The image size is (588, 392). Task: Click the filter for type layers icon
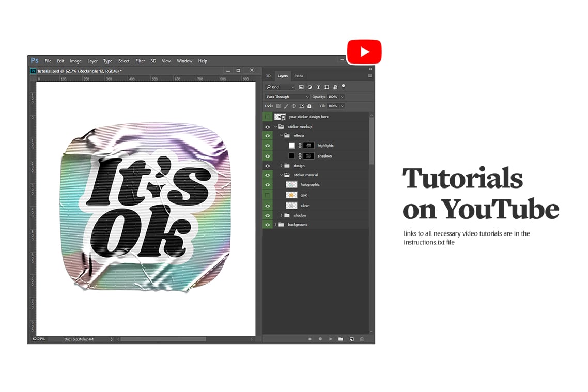[318, 87]
